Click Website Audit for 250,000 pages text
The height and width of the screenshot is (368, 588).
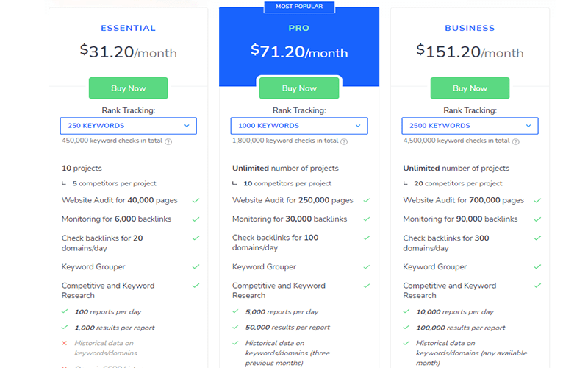pos(293,200)
